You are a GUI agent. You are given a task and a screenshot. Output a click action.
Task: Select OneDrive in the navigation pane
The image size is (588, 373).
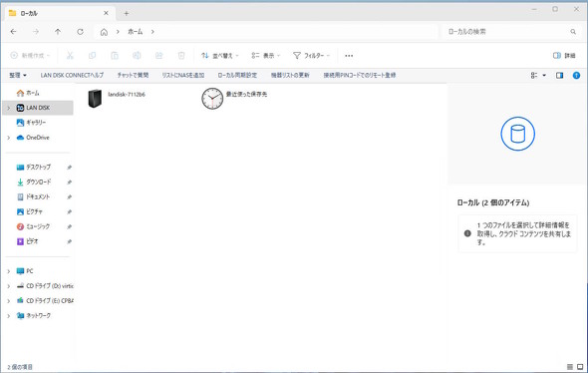point(38,138)
